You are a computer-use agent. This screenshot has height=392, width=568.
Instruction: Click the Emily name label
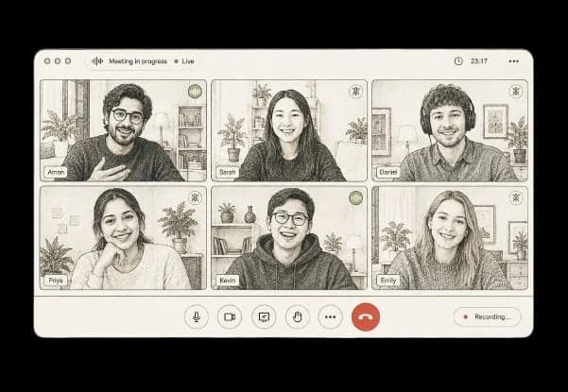click(x=388, y=281)
